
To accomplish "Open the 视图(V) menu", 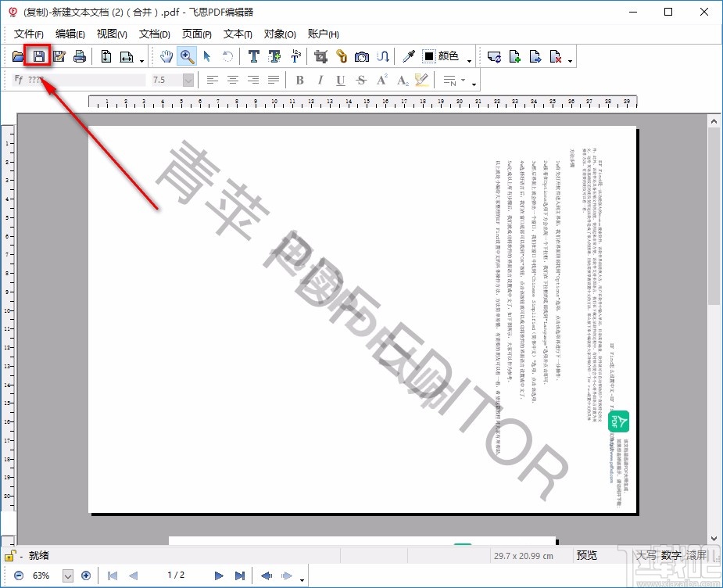I will click(112, 34).
